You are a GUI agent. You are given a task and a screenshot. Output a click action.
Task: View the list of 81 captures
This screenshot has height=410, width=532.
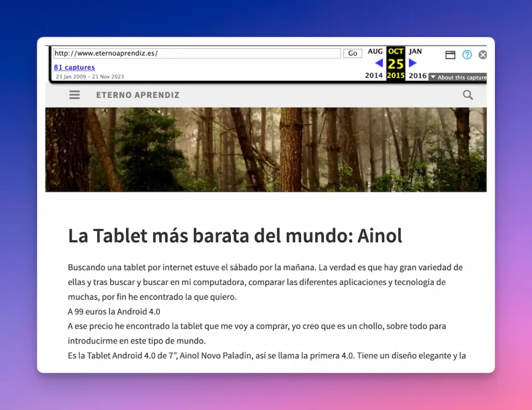click(x=74, y=67)
